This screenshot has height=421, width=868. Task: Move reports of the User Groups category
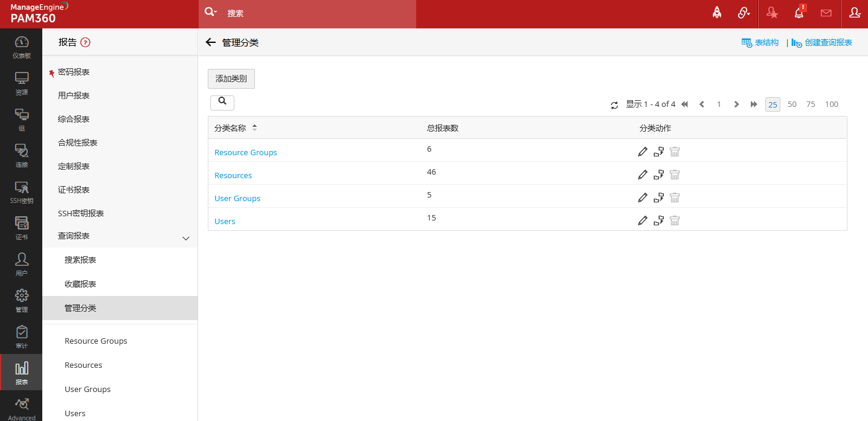(x=659, y=198)
